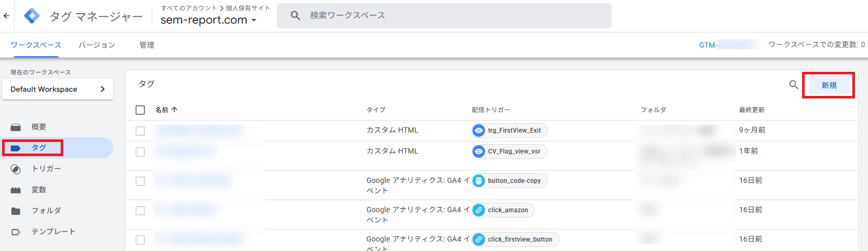The height and width of the screenshot is (251, 868).
Task: Open the sem-report.com container dropdown
Action: click(208, 20)
